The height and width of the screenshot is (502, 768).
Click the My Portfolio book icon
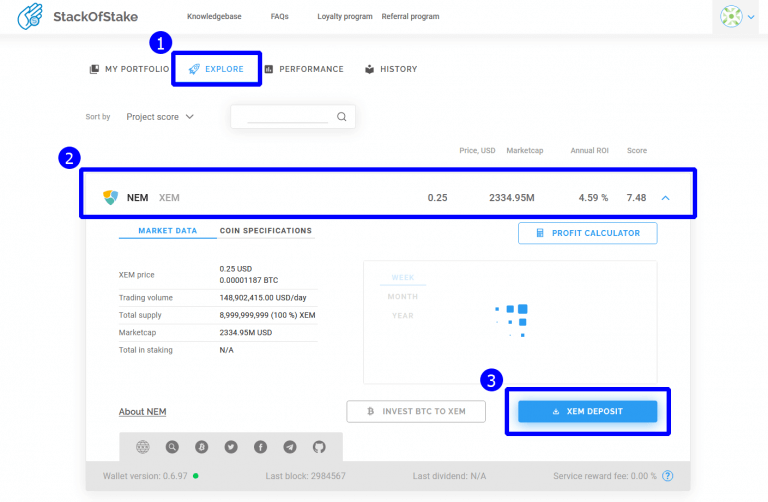pos(94,69)
